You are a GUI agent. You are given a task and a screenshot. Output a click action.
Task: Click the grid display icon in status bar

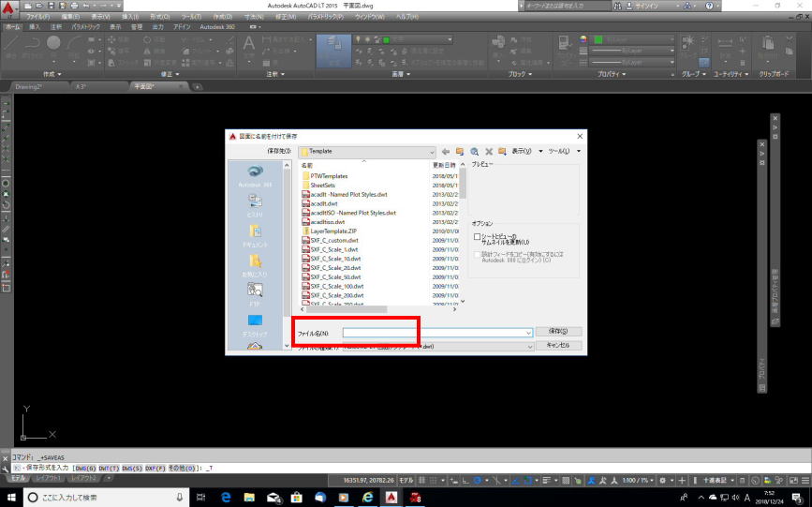[x=422, y=481]
